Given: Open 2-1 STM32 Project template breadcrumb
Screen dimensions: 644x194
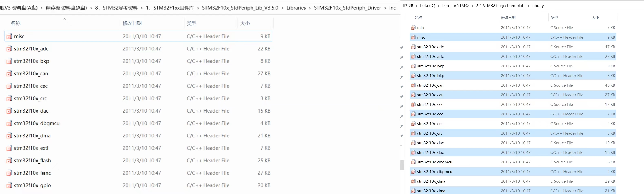Looking at the screenshot, I should pos(500,6).
